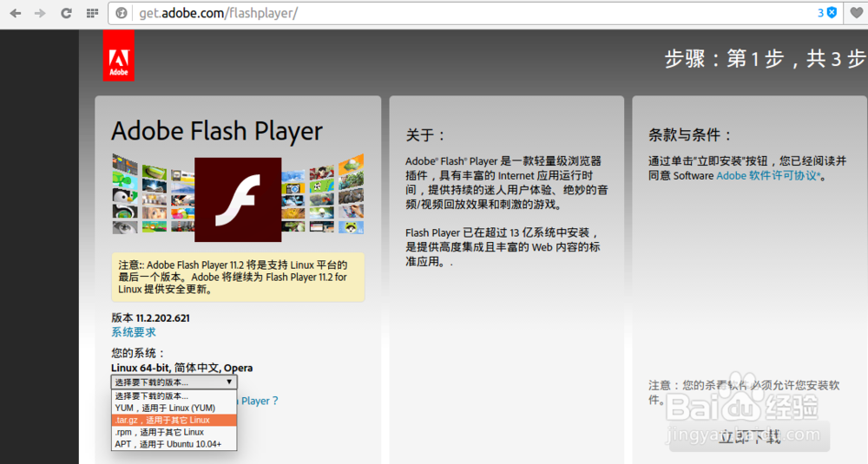Click the 关于： heading
The width and height of the screenshot is (868, 464).
point(425,135)
